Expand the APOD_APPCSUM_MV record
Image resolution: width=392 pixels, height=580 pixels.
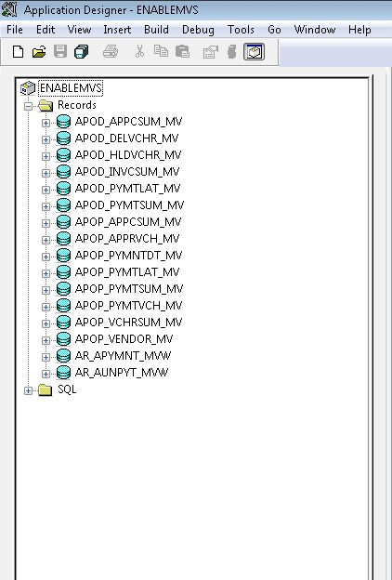coord(46,123)
